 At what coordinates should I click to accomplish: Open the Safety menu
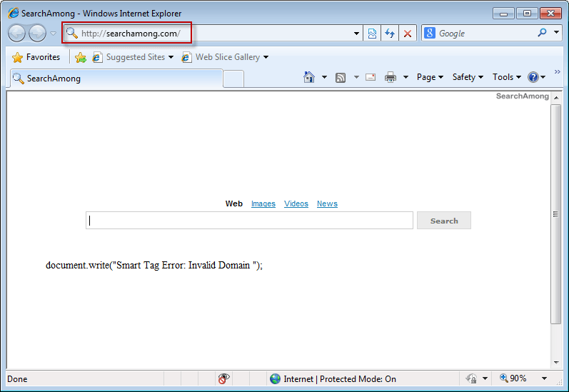(x=468, y=77)
